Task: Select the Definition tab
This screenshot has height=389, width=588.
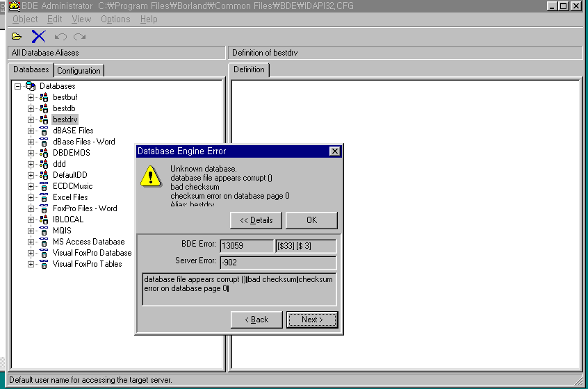Action: [249, 69]
